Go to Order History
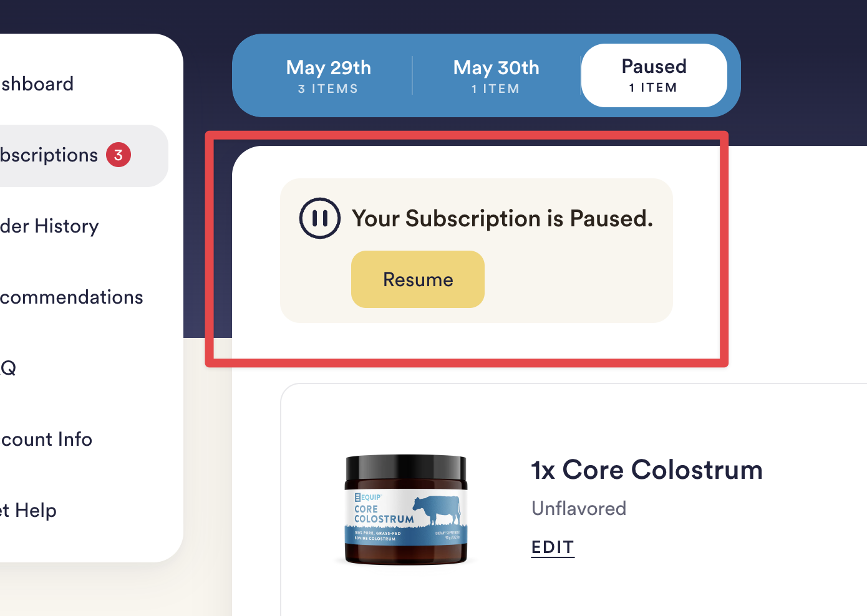867x616 pixels. [x=49, y=226]
